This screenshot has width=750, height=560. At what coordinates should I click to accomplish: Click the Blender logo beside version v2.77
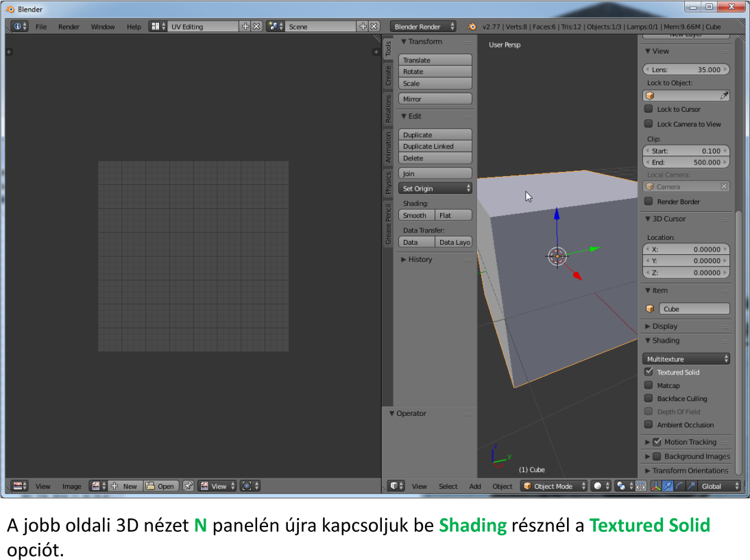point(472,26)
